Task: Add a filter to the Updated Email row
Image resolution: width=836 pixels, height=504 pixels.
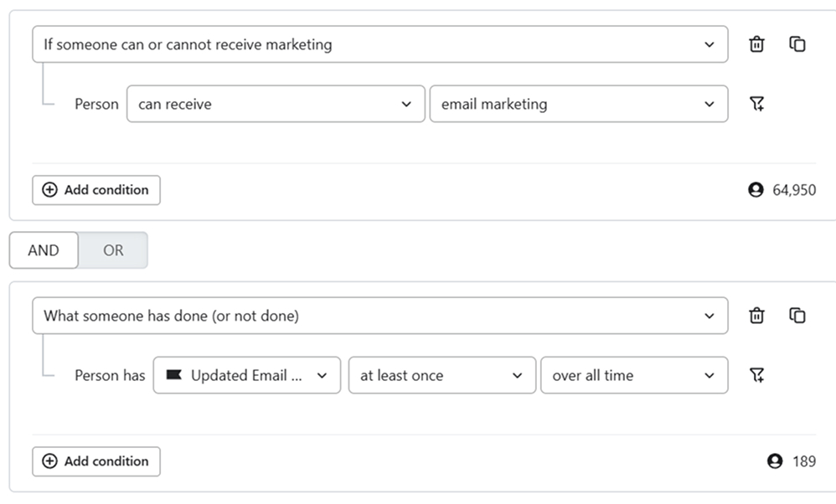Action: (756, 375)
